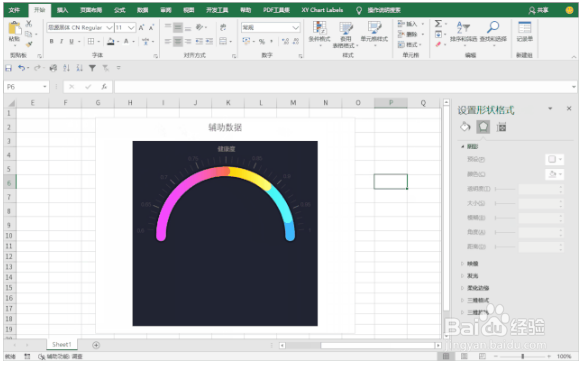Click the Percent Style icon
Viewport: 579px width, 366px height.
click(262, 41)
